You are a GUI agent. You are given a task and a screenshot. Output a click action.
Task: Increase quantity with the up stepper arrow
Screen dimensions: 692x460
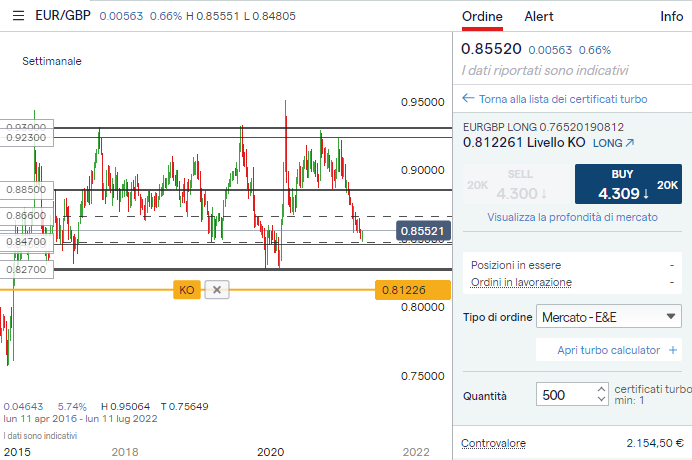click(x=599, y=388)
